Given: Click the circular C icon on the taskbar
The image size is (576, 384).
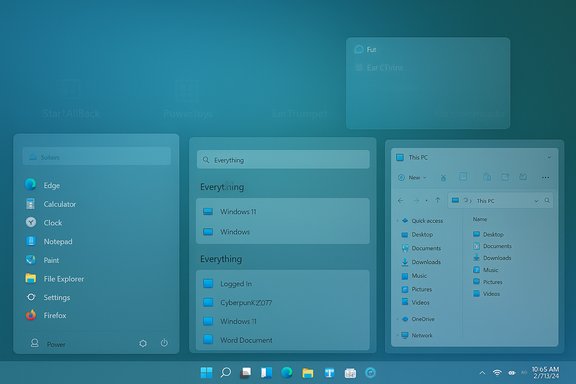Looking at the screenshot, I should (x=370, y=373).
